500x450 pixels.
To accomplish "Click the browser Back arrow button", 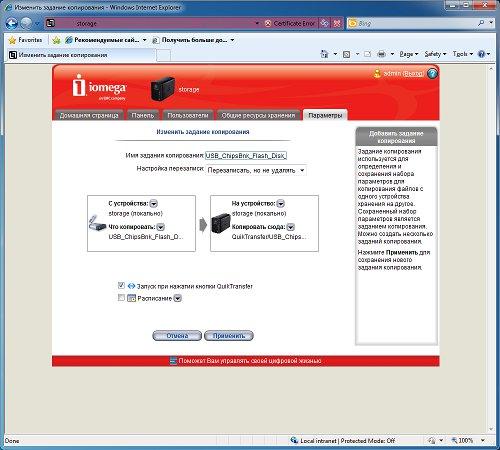I will (x=12, y=23).
